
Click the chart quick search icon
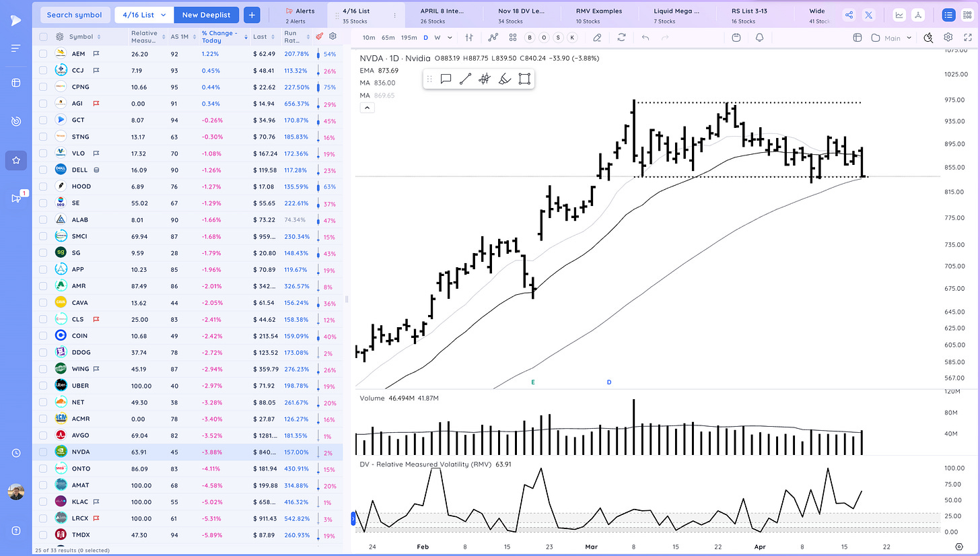[929, 38]
